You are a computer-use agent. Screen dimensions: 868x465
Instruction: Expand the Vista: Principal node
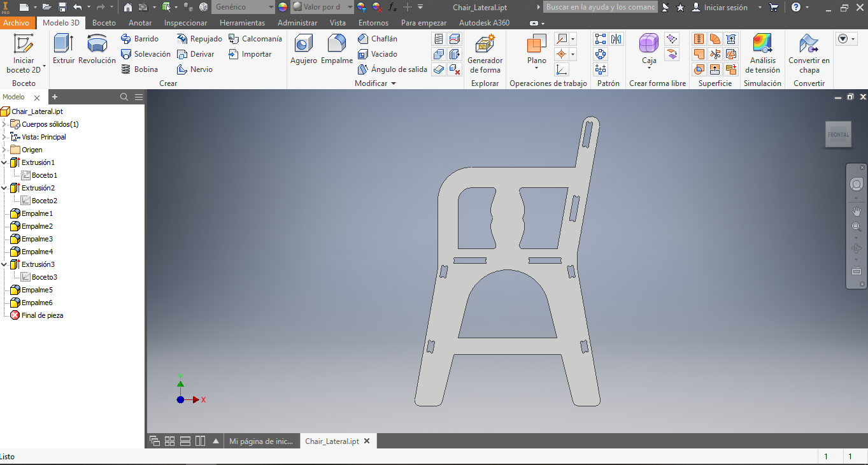[4, 137]
